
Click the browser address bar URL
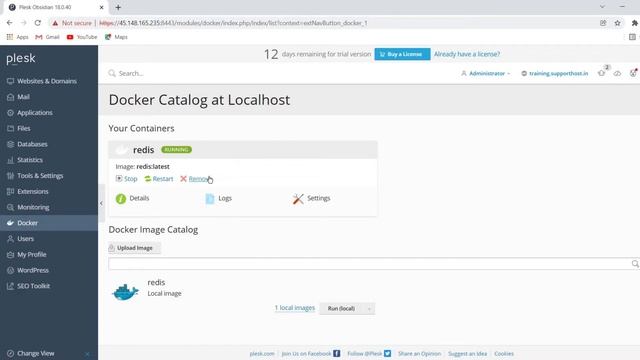point(233,23)
